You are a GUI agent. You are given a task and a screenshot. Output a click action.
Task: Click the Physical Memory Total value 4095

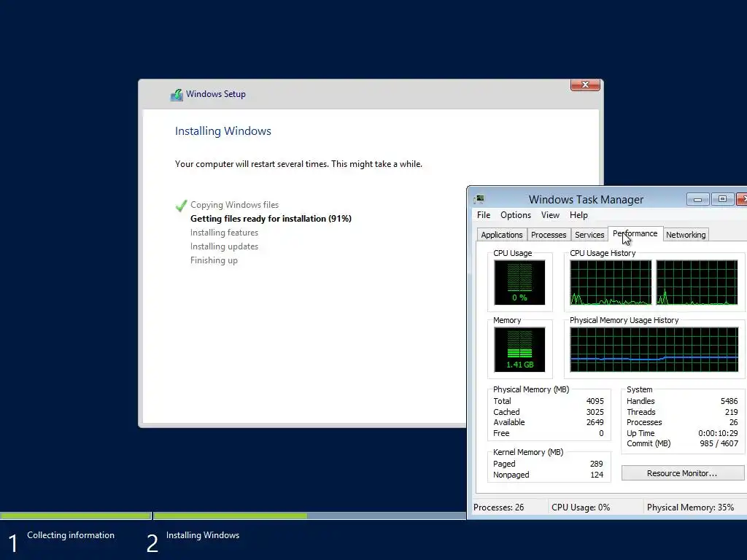(595, 401)
